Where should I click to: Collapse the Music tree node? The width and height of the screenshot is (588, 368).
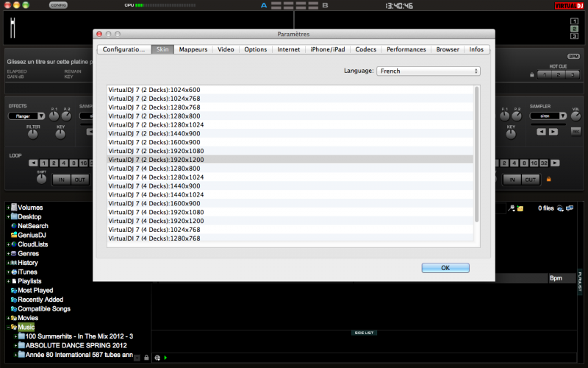coord(8,327)
